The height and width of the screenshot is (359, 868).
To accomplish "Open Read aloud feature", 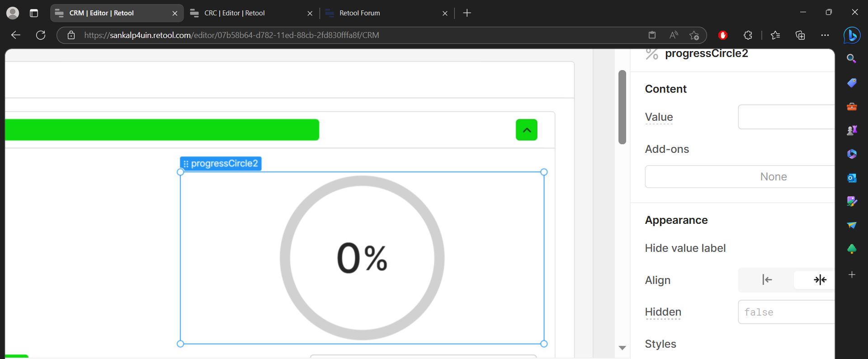I will click(x=674, y=35).
